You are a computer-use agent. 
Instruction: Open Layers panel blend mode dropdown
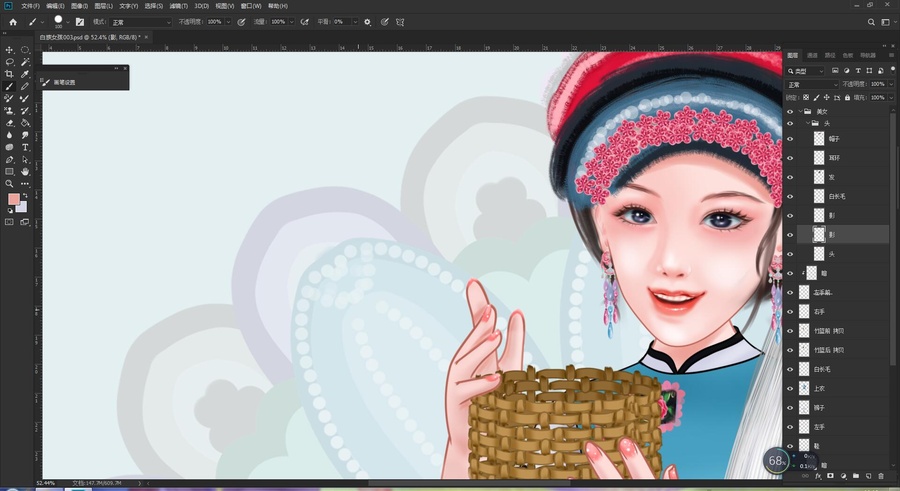(x=812, y=84)
